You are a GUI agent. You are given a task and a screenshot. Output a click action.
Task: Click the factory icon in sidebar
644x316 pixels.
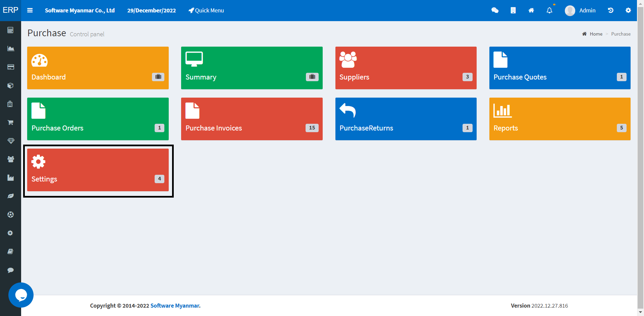[11, 178]
